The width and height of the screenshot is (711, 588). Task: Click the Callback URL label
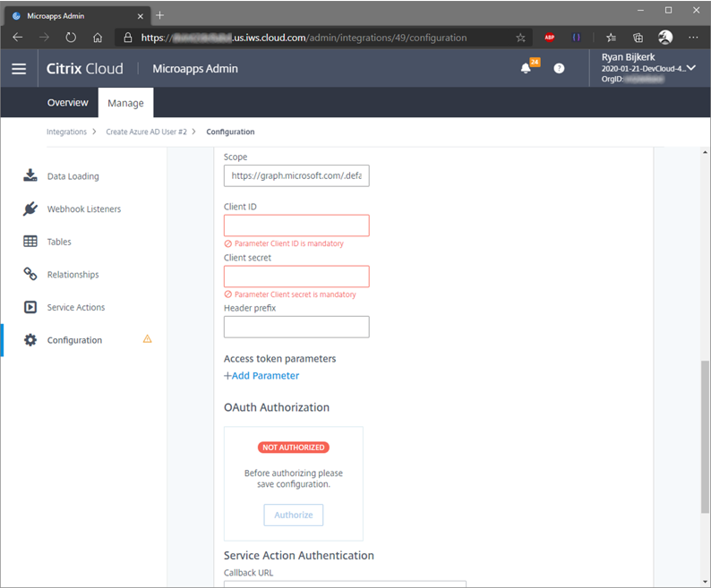point(248,573)
